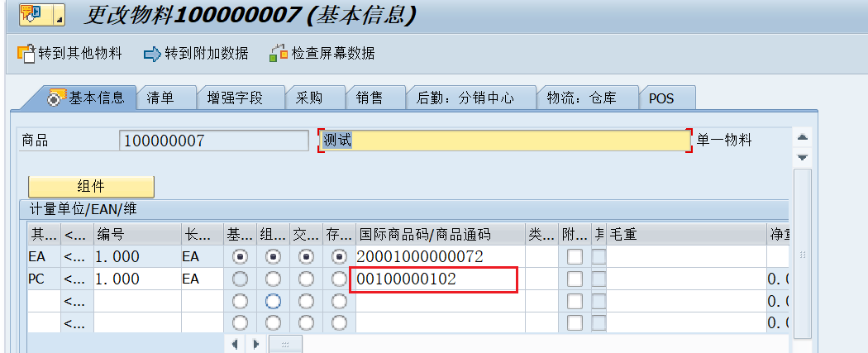Viewport: 868px width, 353px height.
Task: Switch to the 清单 tab
Action: click(167, 98)
